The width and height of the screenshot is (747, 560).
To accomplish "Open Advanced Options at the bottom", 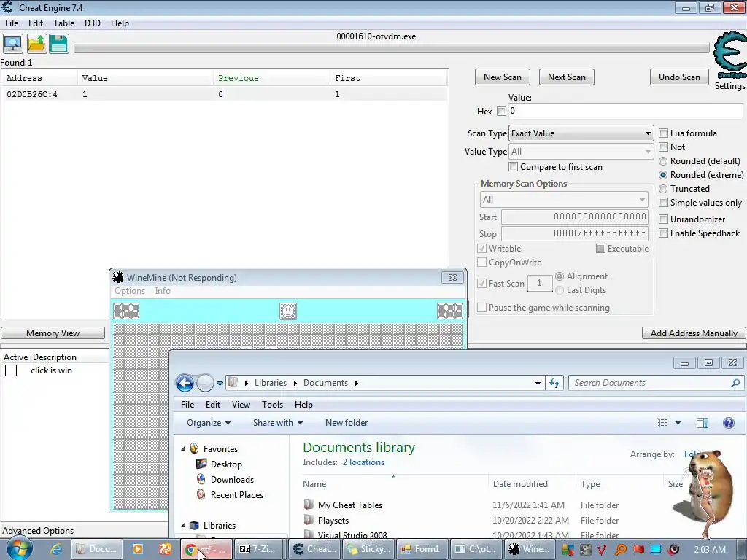I will (38, 531).
